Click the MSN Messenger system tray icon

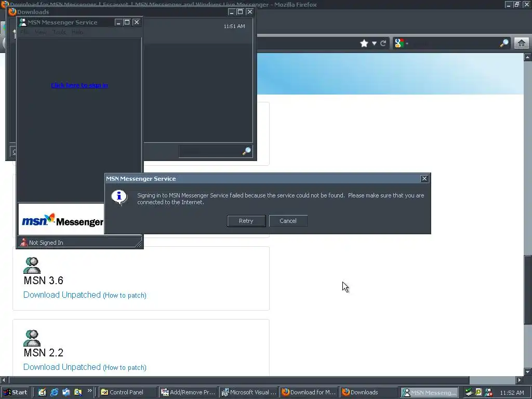click(488, 392)
